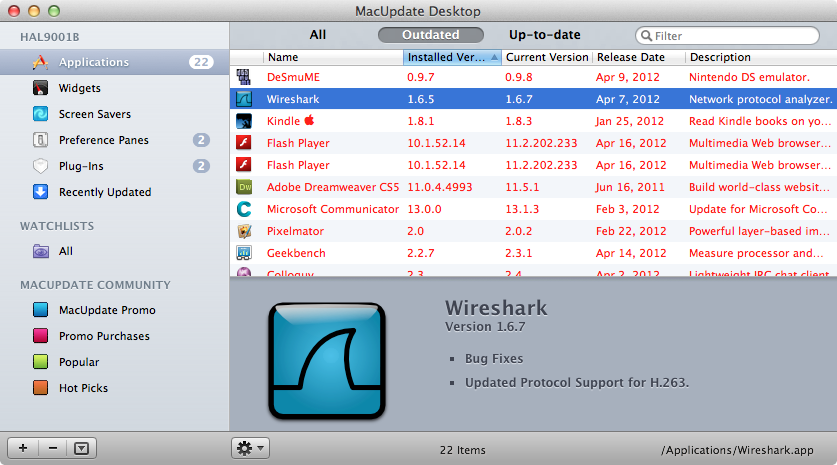The image size is (837, 465).
Task: Select the Geekbench row name
Action: click(x=296, y=253)
